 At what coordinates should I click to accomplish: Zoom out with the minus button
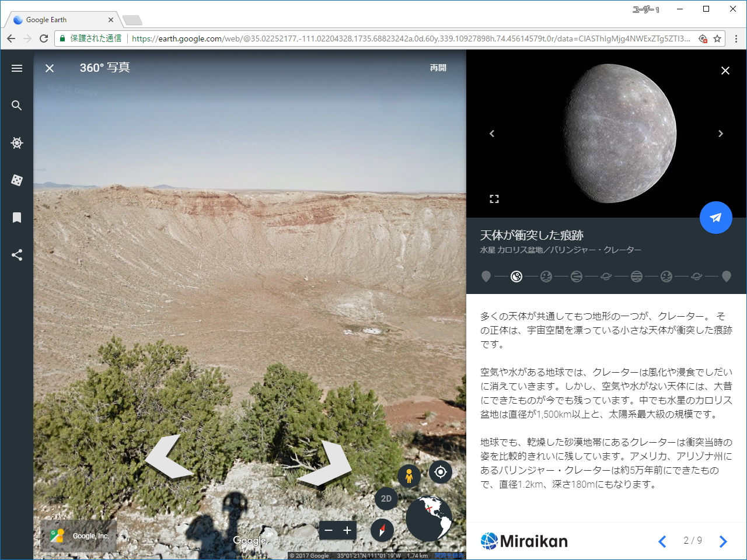tap(329, 530)
